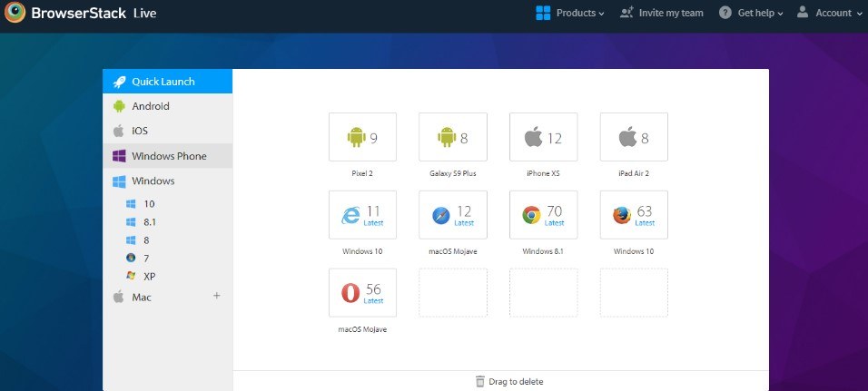The width and height of the screenshot is (868, 391).
Task: Click the iOS apple icon in sidebar
Action: pyautogui.click(x=118, y=131)
